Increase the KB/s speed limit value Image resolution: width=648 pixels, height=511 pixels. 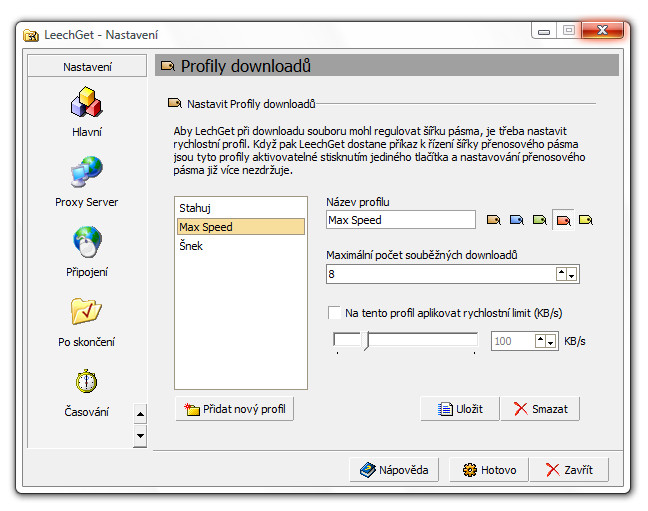(540, 341)
